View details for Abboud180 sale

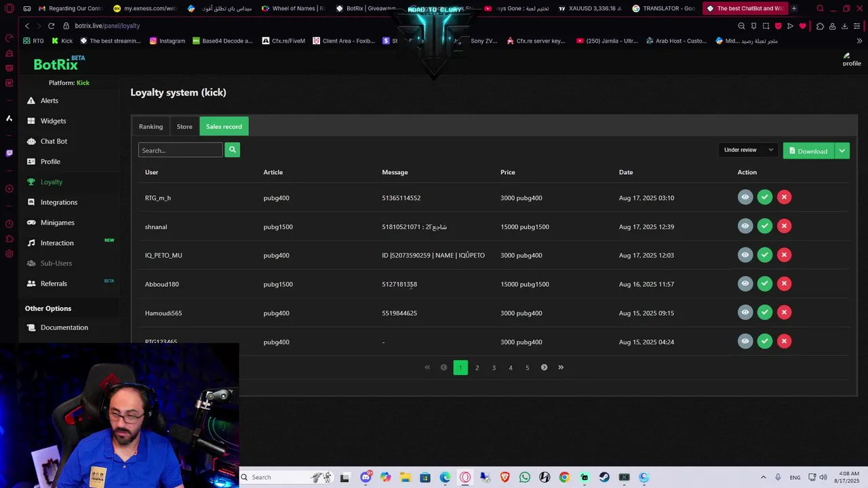coord(745,284)
